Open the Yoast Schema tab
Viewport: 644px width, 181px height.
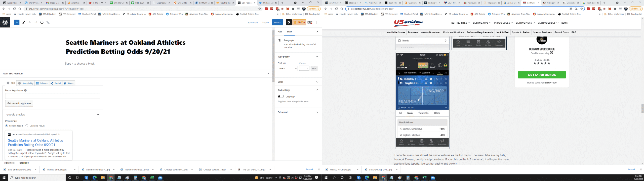coord(42,83)
